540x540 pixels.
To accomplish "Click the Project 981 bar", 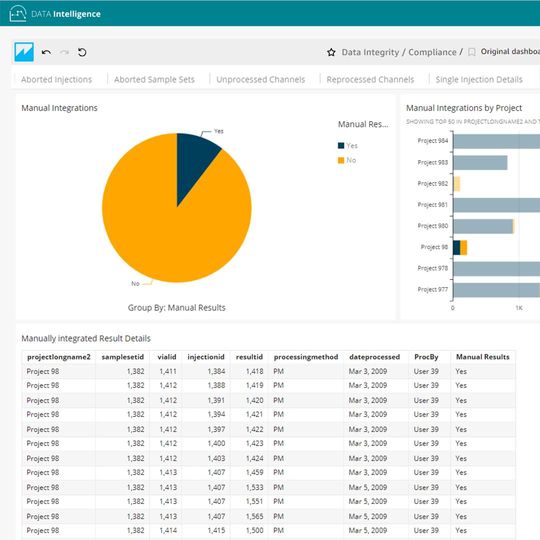I will [x=496, y=205].
